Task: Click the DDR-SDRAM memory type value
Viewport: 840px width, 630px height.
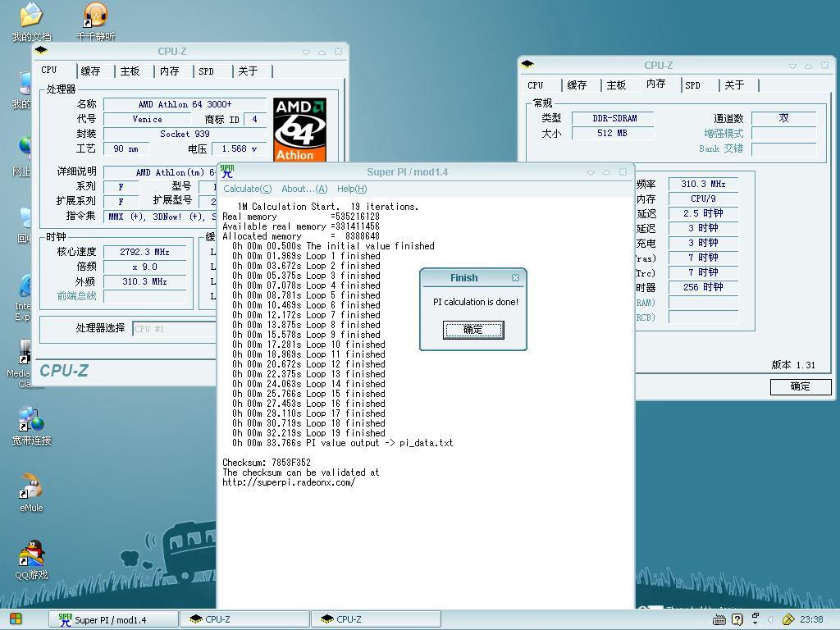Action: [x=613, y=118]
